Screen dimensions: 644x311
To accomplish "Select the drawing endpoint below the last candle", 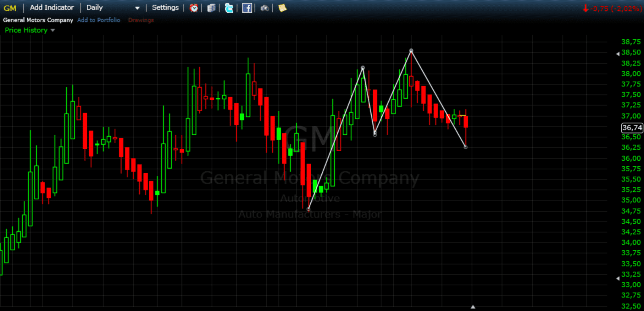I will click(465, 147).
